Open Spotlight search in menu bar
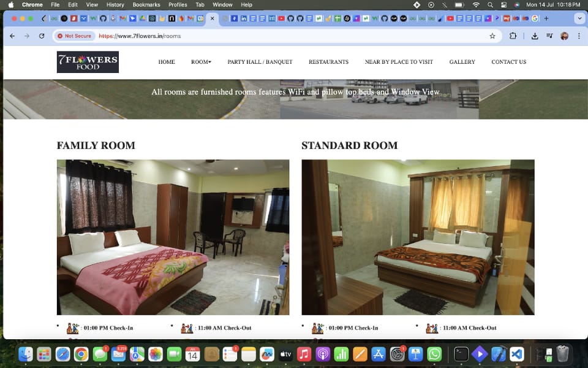The height and width of the screenshot is (368, 588). pos(490,5)
